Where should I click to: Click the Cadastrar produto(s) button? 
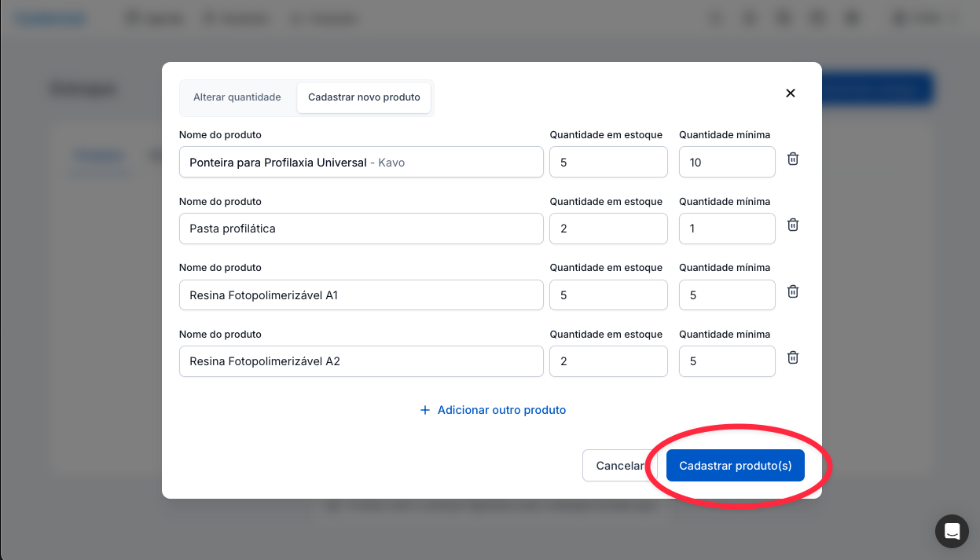[x=735, y=466]
